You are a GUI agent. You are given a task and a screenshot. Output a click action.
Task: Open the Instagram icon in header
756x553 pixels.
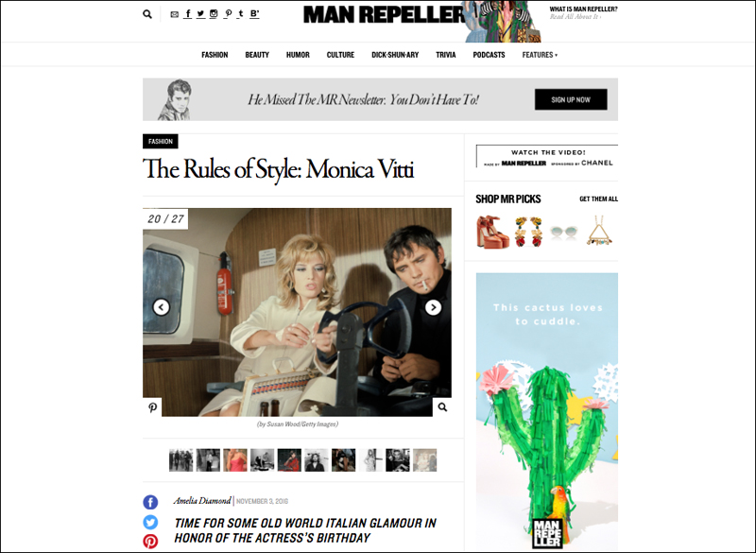click(214, 14)
